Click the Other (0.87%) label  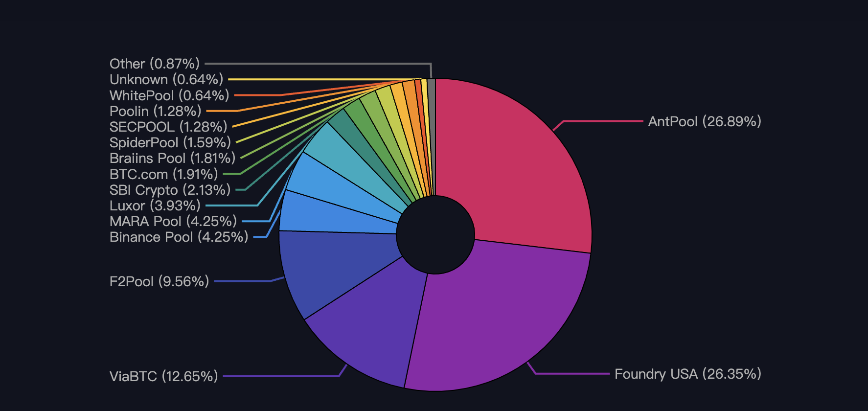point(154,64)
